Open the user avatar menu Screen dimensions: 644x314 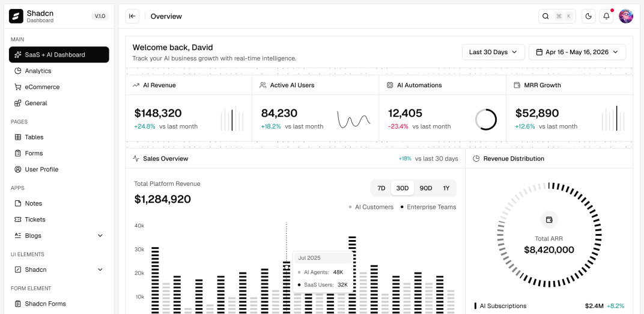[x=626, y=16]
